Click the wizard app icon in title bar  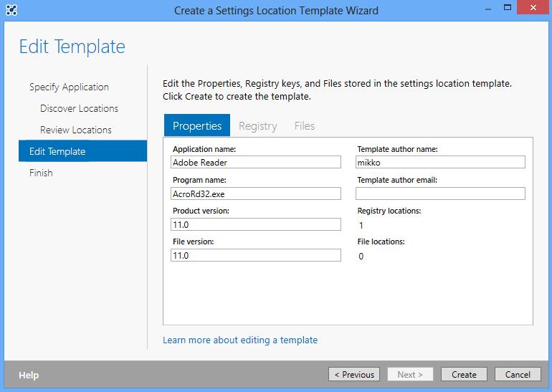click(11, 11)
